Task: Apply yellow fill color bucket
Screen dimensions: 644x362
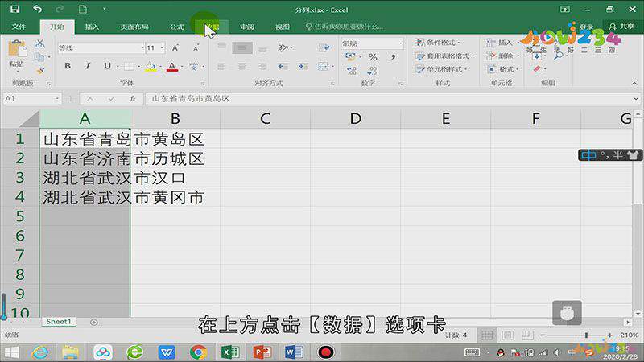Action: [x=151, y=67]
